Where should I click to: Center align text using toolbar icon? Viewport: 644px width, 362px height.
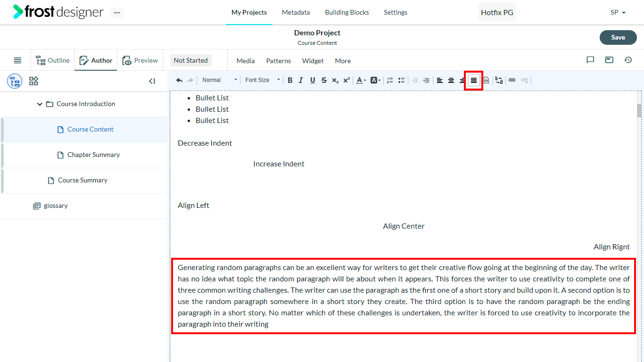[x=451, y=80]
